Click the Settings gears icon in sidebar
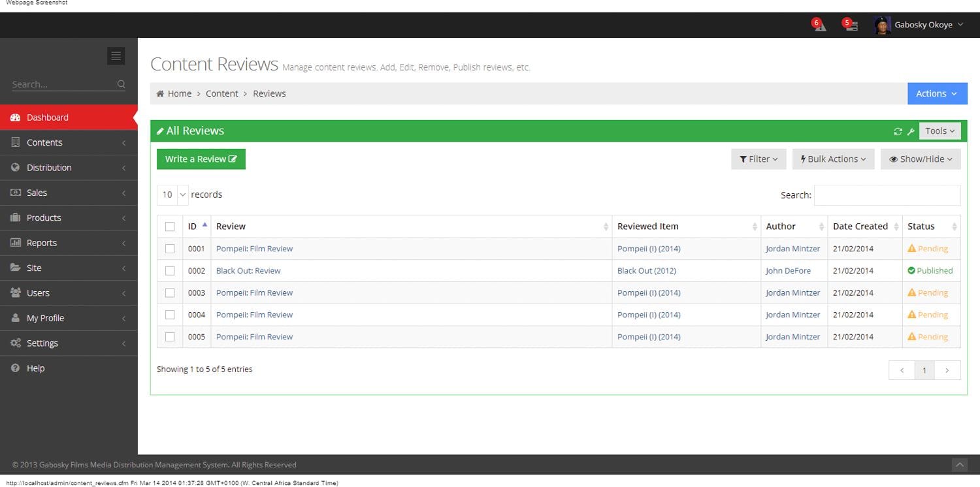This screenshot has height=487, width=980. 16,343
